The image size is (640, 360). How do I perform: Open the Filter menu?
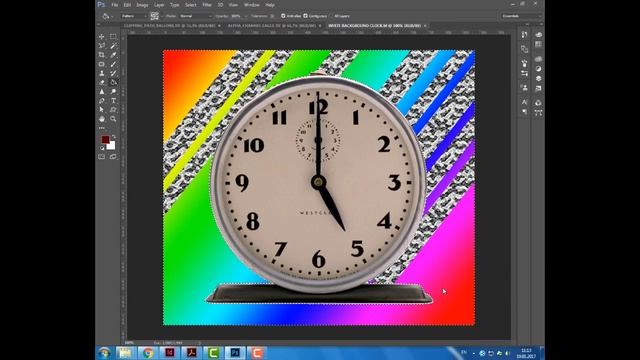pos(207,5)
